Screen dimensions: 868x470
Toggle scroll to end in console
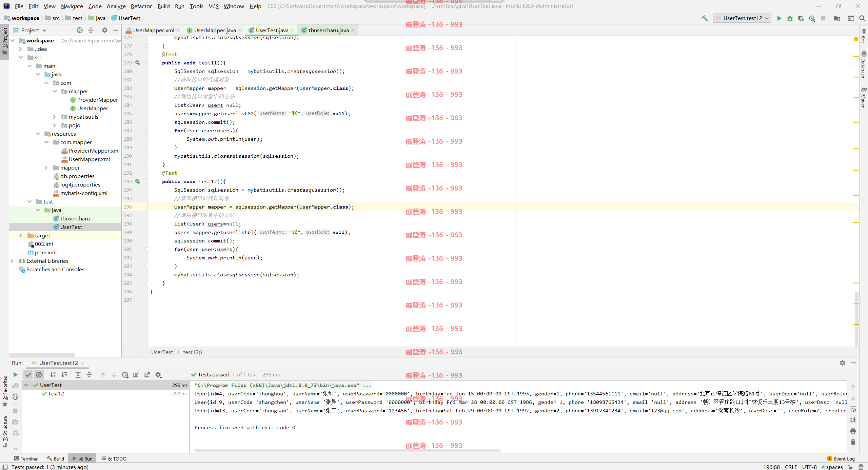click(853, 420)
